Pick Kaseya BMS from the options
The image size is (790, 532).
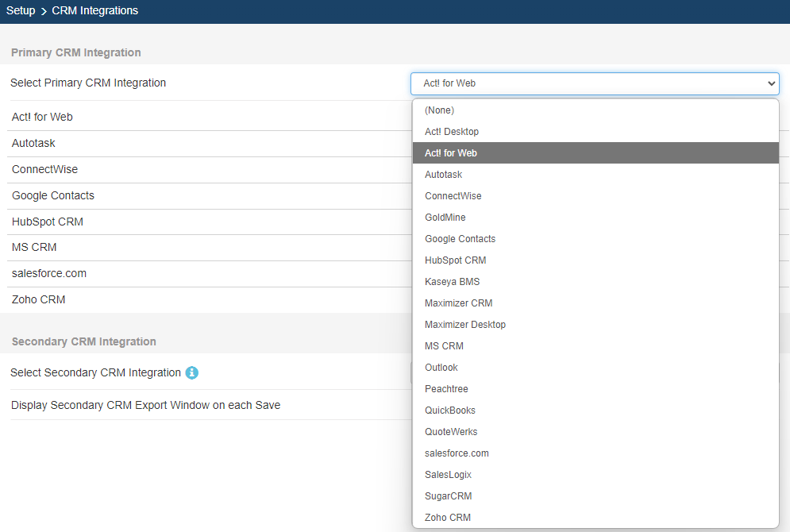click(x=595, y=282)
